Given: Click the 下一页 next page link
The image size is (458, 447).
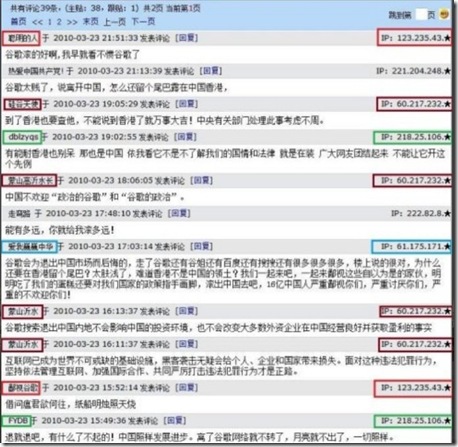Looking at the screenshot, I should [x=143, y=22].
